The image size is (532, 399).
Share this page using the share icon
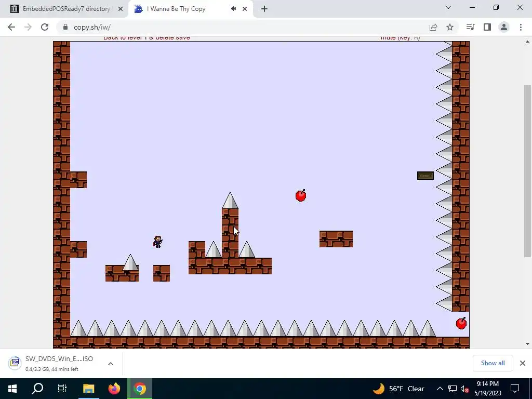click(433, 27)
